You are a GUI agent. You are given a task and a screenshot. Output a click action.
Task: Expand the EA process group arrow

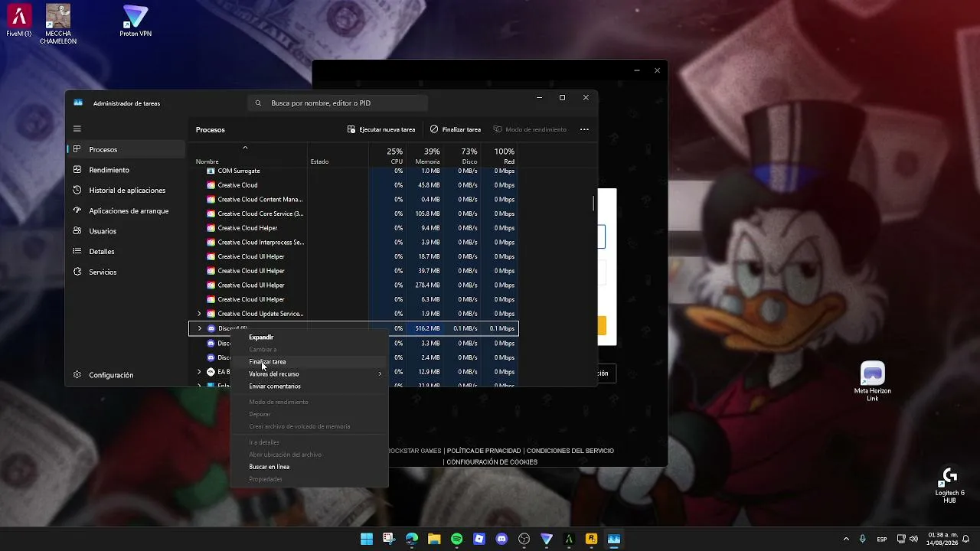tap(199, 372)
